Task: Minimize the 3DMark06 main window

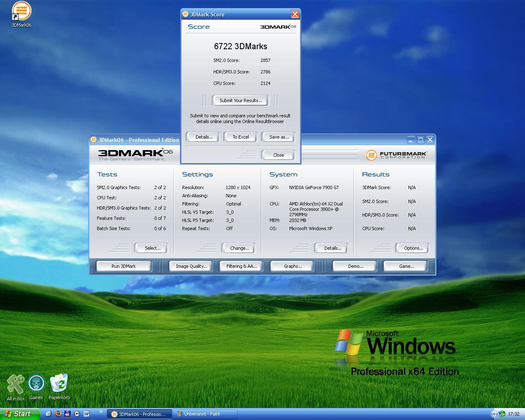Action: point(411,140)
